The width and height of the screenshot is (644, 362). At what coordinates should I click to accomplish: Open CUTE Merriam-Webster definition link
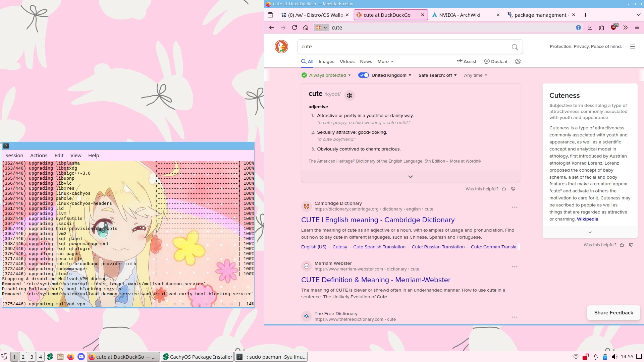point(376,280)
